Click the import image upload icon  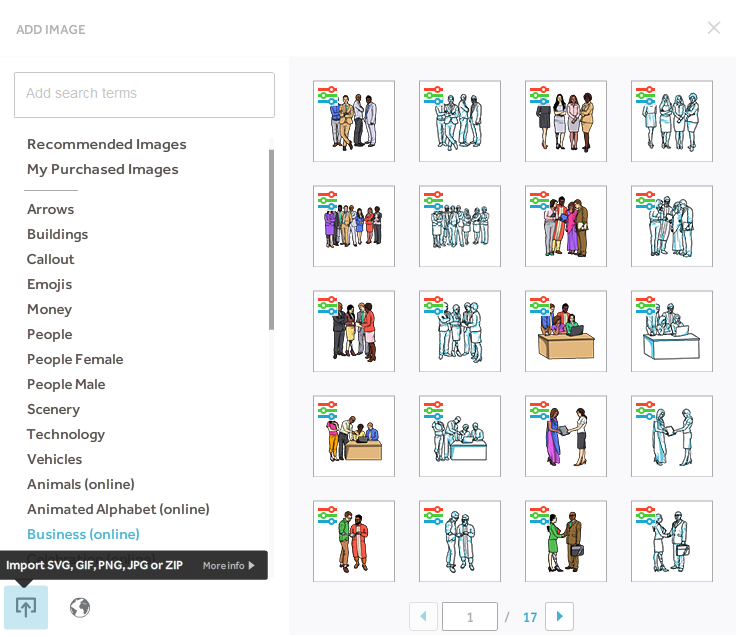26,607
